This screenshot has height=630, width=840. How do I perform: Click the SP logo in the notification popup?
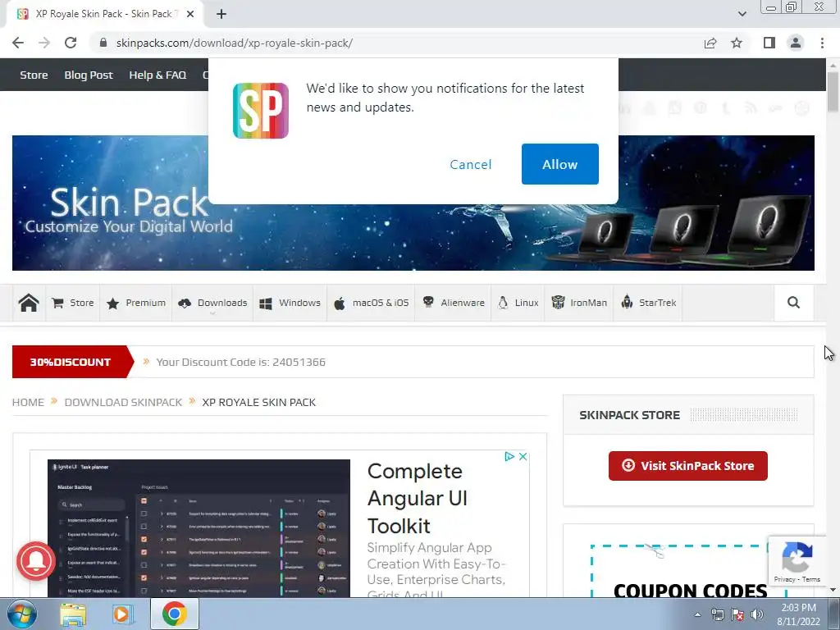[261, 111]
